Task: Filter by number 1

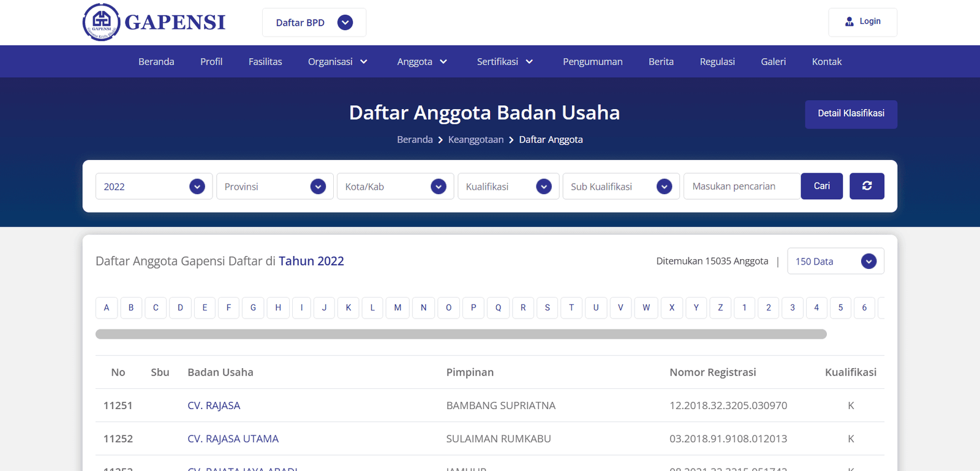Action: (x=744, y=307)
